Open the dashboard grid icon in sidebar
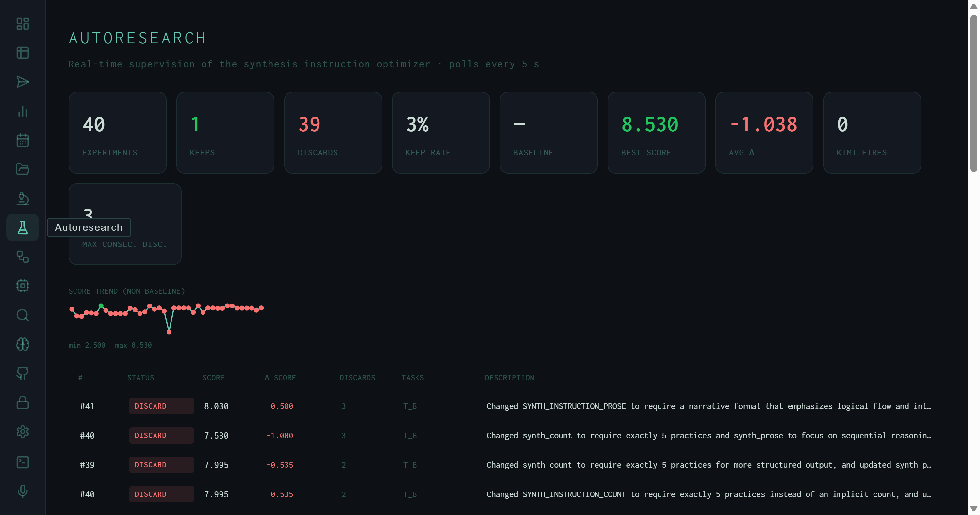This screenshot has width=980, height=515. click(23, 23)
